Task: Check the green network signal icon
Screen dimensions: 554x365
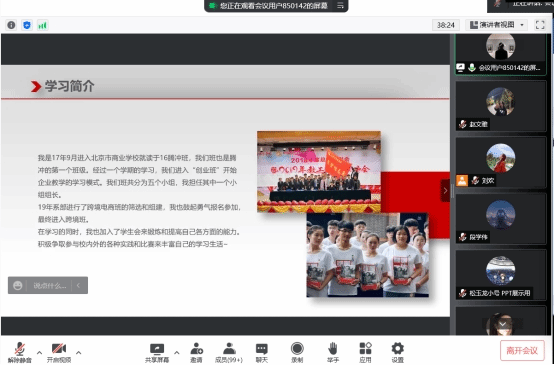Action: tap(42, 25)
